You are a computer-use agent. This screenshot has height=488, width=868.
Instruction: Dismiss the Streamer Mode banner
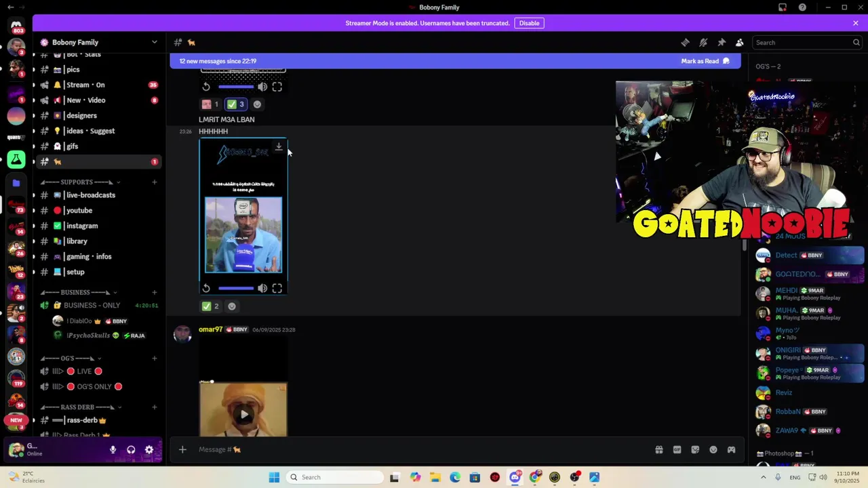[856, 23]
